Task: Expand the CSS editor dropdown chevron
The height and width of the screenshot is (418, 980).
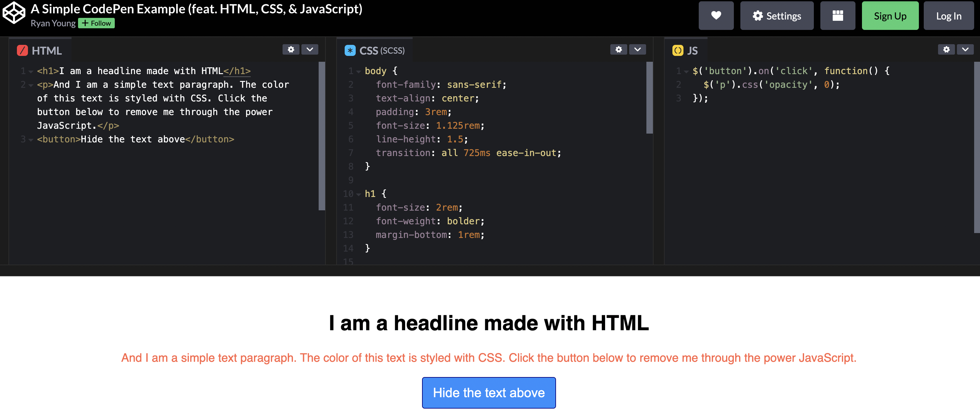Action: pos(637,49)
